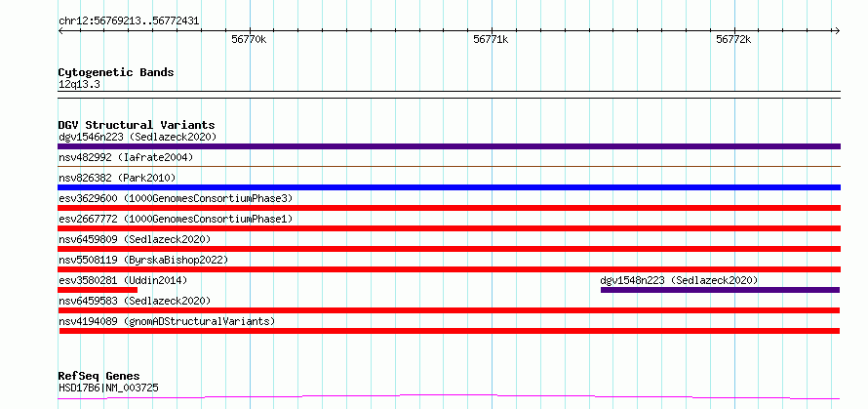Select the RefSeq Genes track heading

(99, 377)
